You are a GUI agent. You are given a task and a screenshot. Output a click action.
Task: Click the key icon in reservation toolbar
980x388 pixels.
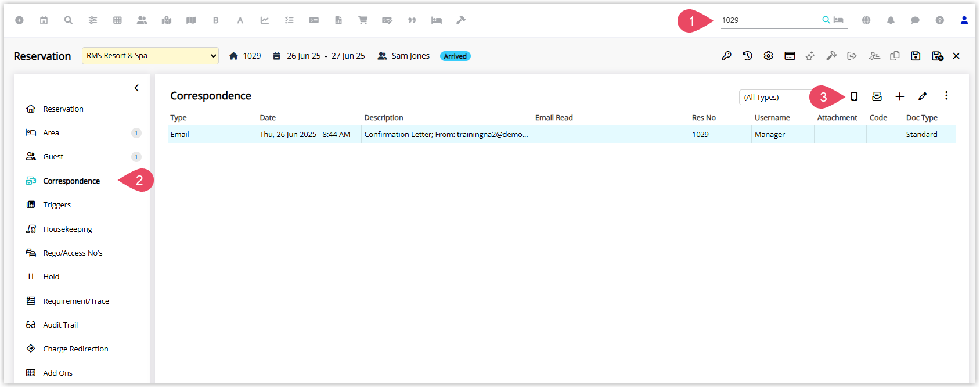click(x=726, y=56)
